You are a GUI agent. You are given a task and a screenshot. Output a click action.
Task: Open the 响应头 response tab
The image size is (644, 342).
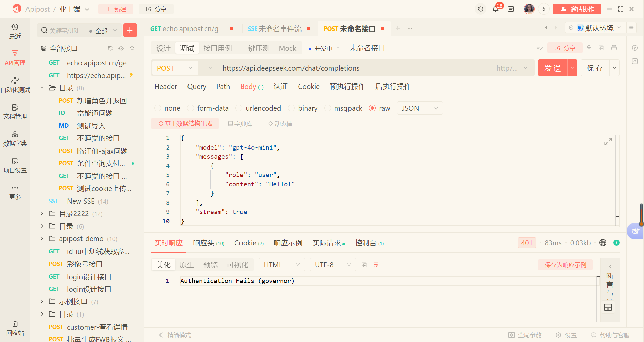click(209, 243)
